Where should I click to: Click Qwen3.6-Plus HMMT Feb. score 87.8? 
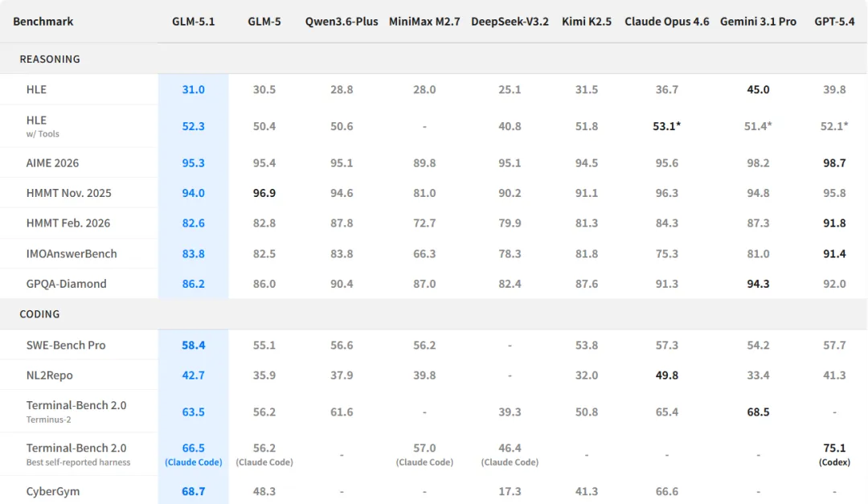(342, 223)
